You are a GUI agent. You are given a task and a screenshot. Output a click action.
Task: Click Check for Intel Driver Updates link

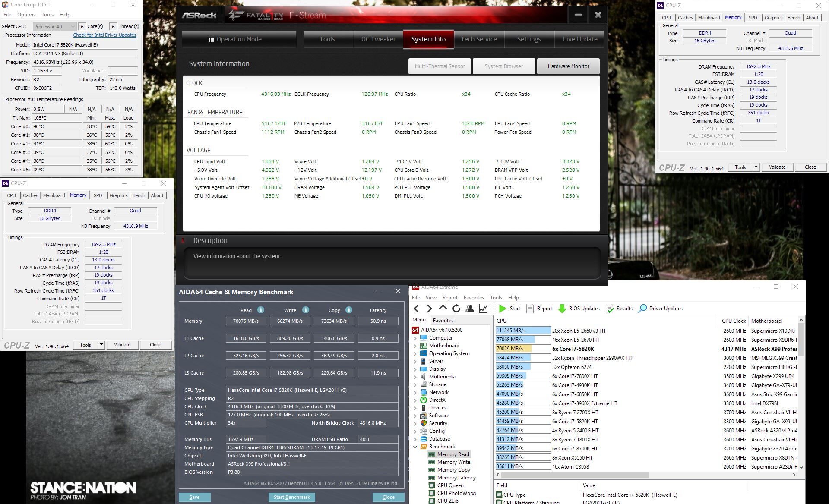coord(104,35)
